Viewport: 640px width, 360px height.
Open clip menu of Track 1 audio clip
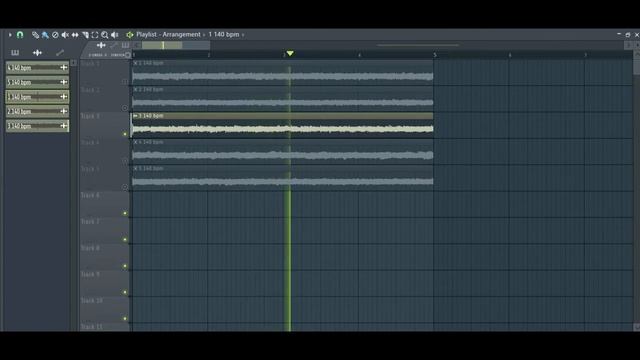point(136,63)
